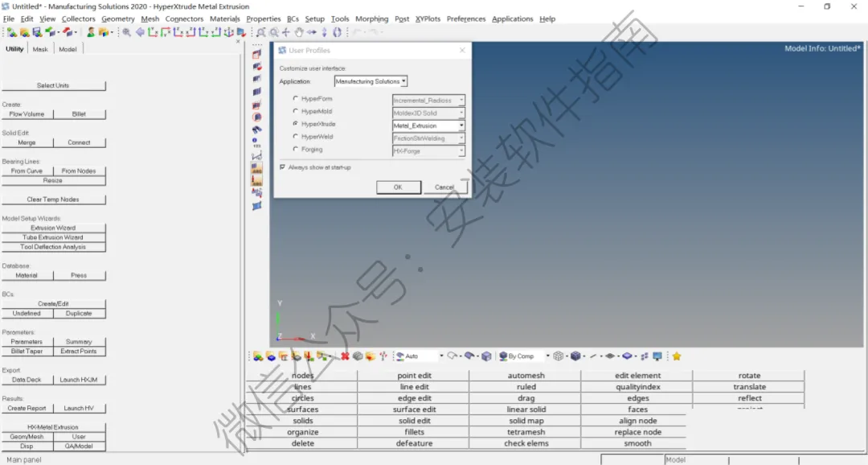Toggle Always show at start-up checkbox
This screenshot has height=465, width=868.
[x=282, y=167]
